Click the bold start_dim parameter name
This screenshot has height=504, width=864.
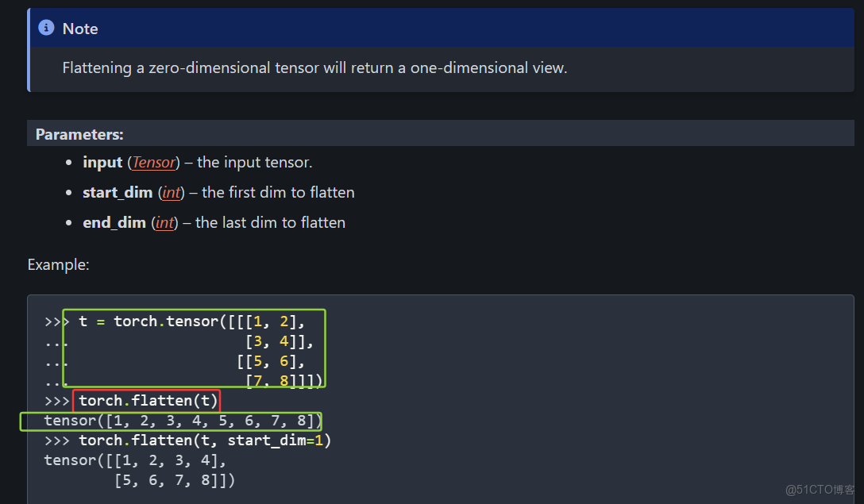click(119, 193)
